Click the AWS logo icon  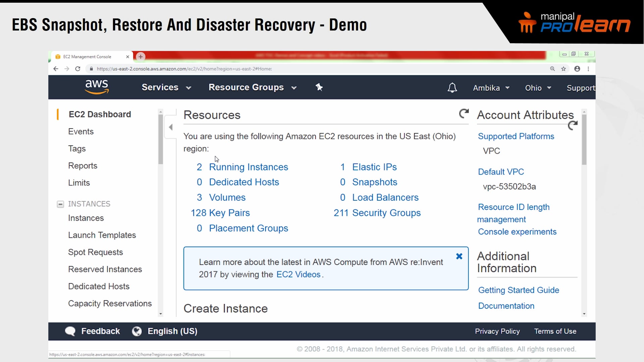97,87
